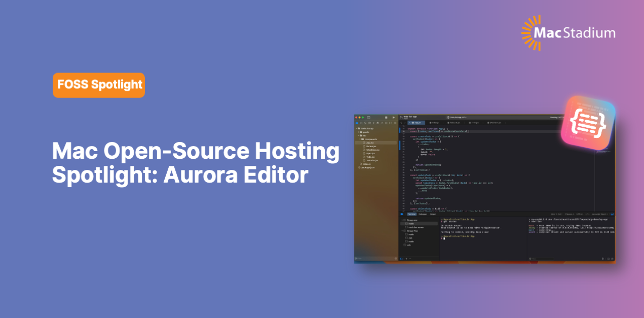Stop the running task with the stop icon
The width and height of the screenshot is (644, 318).
pyautogui.click(x=386, y=118)
